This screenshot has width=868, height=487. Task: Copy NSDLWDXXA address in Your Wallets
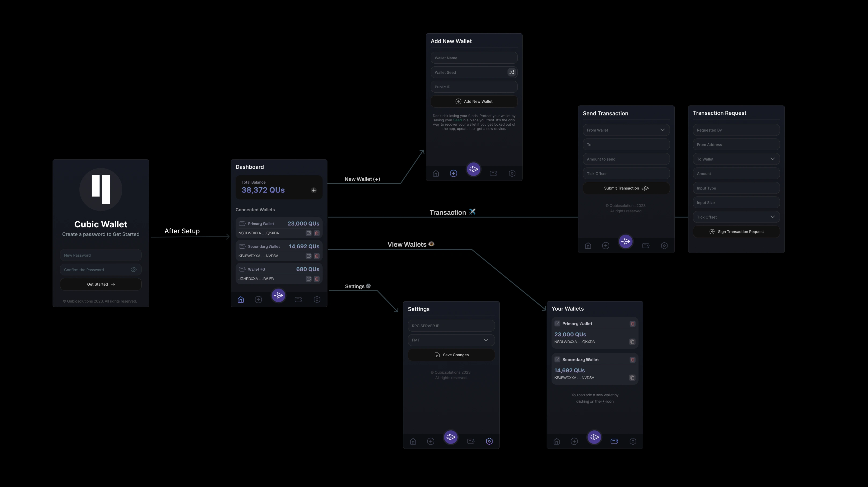632,342
